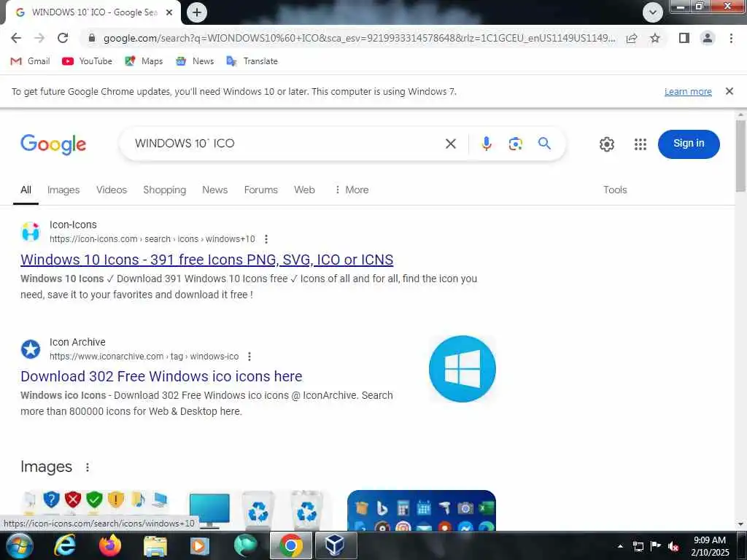Screen dimensions: 747x560
Task: Open options next to Images heading
Action: click(88, 467)
